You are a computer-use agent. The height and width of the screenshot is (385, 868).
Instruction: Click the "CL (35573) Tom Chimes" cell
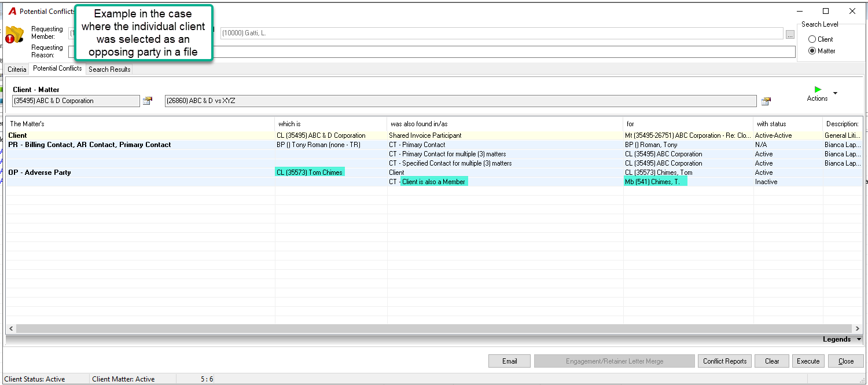coord(310,173)
